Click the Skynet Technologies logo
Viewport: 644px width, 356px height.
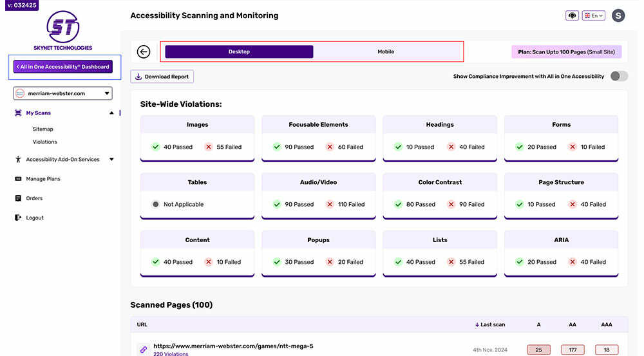[x=63, y=30]
